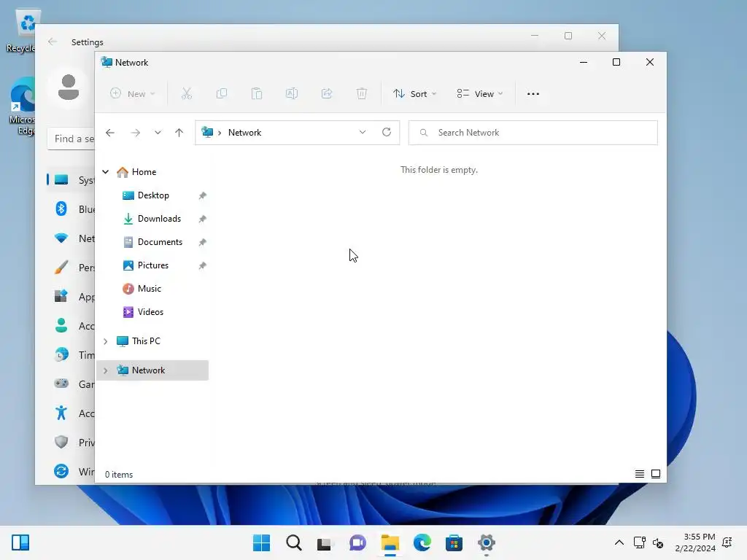
Task: Refresh the Network folder view
Action: point(387,133)
